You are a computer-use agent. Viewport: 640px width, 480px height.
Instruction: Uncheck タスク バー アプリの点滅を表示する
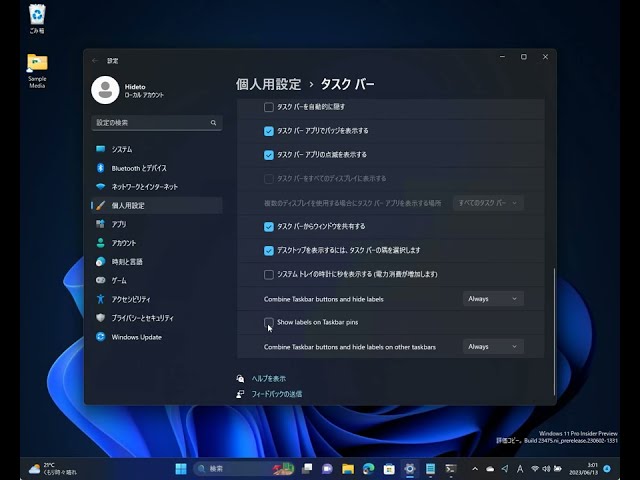point(269,155)
